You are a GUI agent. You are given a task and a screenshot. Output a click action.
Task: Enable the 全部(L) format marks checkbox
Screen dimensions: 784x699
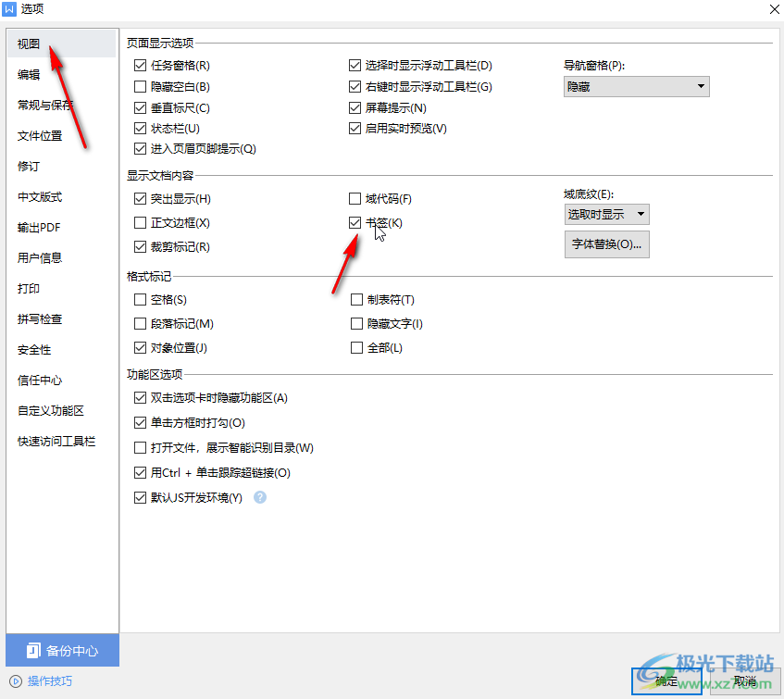[x=356, y=348]
